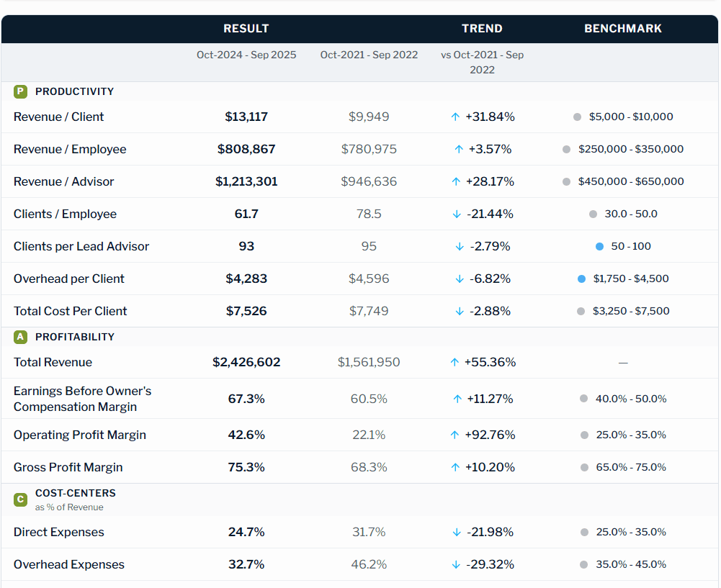Select the RESULT column header
The image size is (721, 588).
tap(246, 28)
